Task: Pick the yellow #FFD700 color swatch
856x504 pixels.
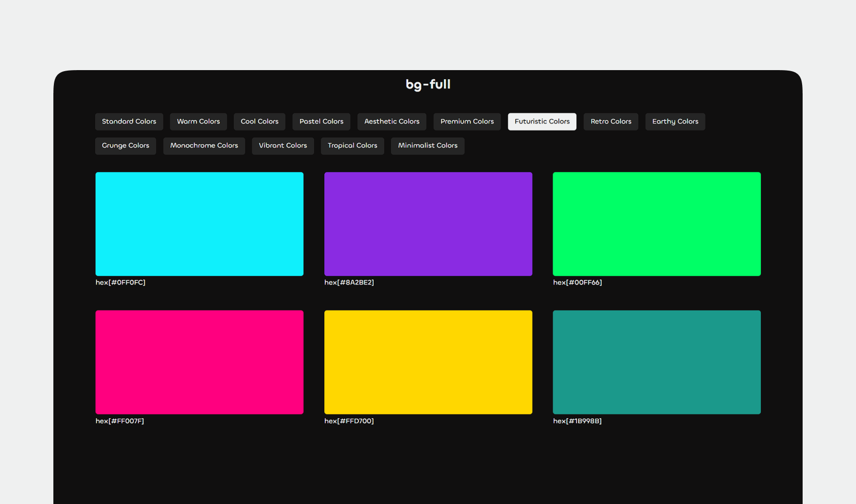Action: point(428,362)
